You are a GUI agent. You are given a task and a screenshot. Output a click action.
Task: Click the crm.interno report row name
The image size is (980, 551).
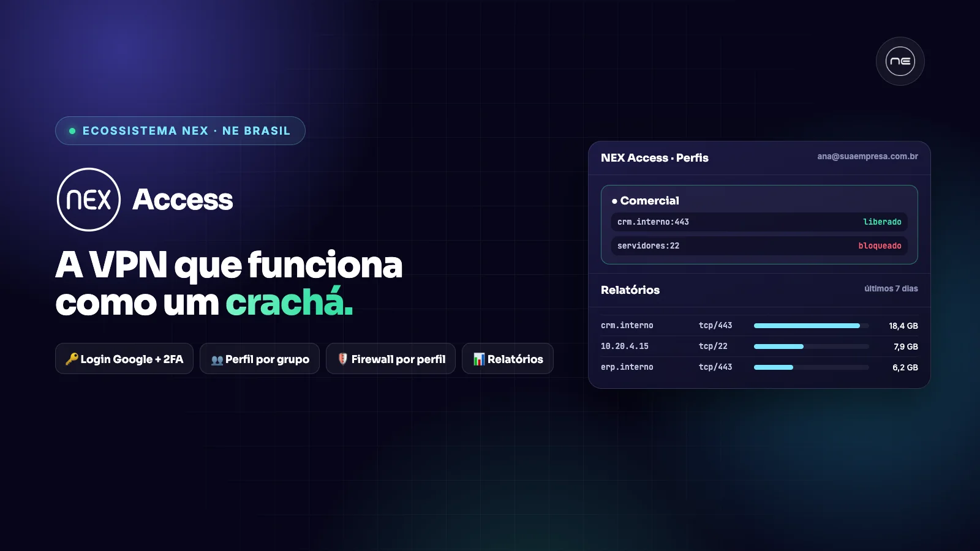pos(627,326)
